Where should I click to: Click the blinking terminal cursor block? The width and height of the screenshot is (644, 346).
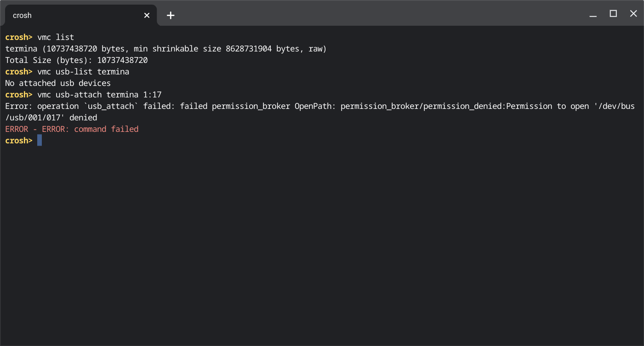click(39, 140)
